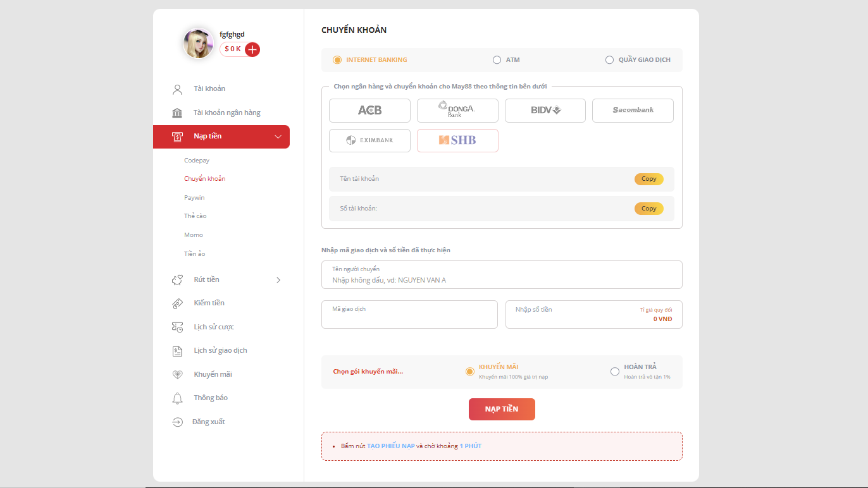Click the Nạp tiền deposit icon
868x488 pixels.
click(x=177, y=137)
